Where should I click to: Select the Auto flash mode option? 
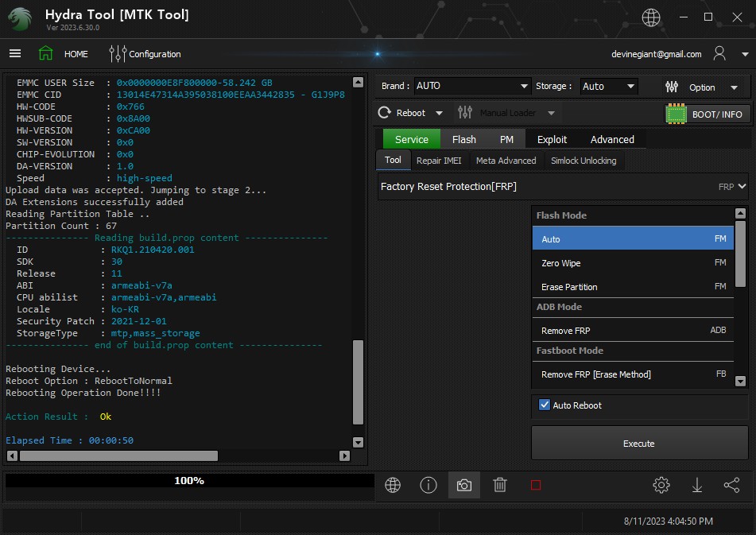[633, 238]
